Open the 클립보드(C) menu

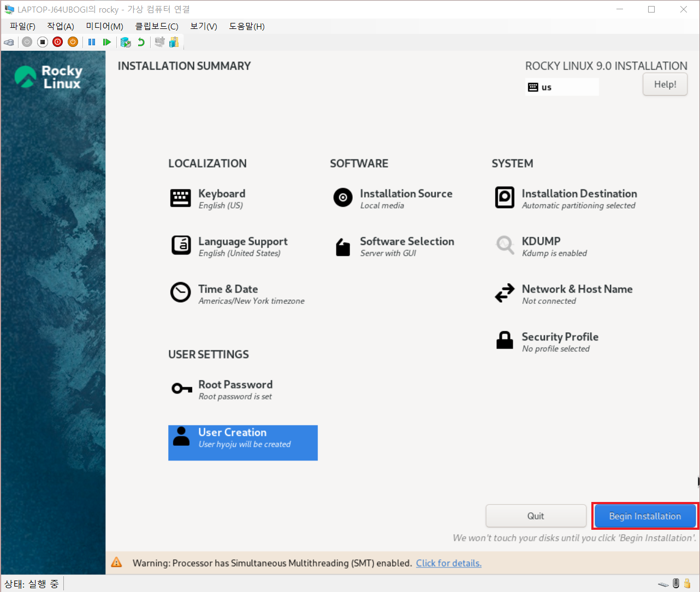point(157,26)
